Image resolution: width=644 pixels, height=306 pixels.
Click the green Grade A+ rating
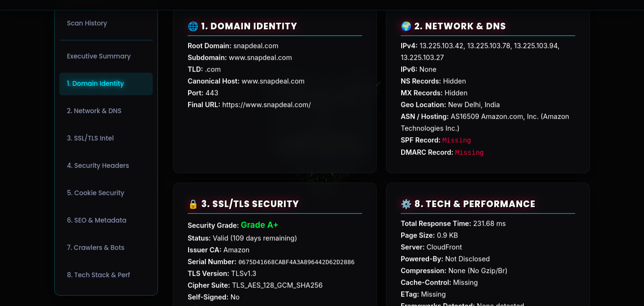point(259,225)
